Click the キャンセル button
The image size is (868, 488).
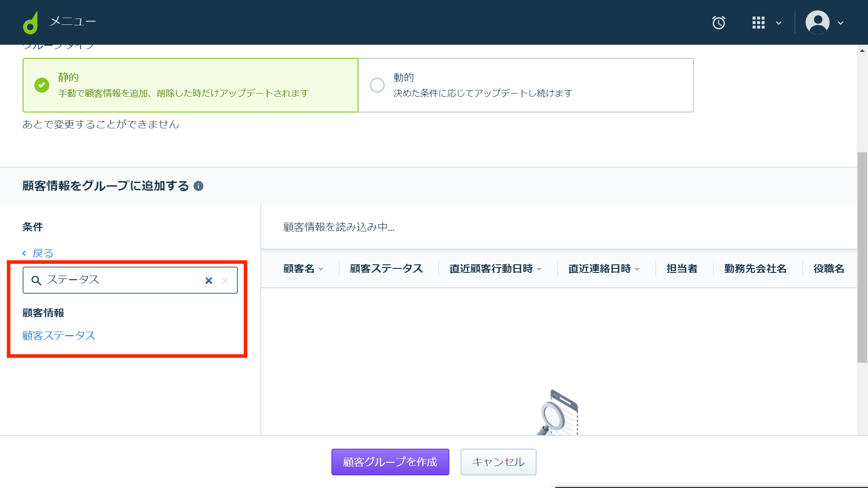[x=498, y=462]
